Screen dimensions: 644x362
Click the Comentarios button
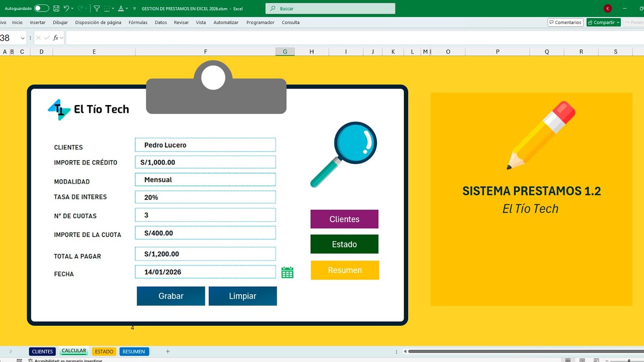point(566,23)
